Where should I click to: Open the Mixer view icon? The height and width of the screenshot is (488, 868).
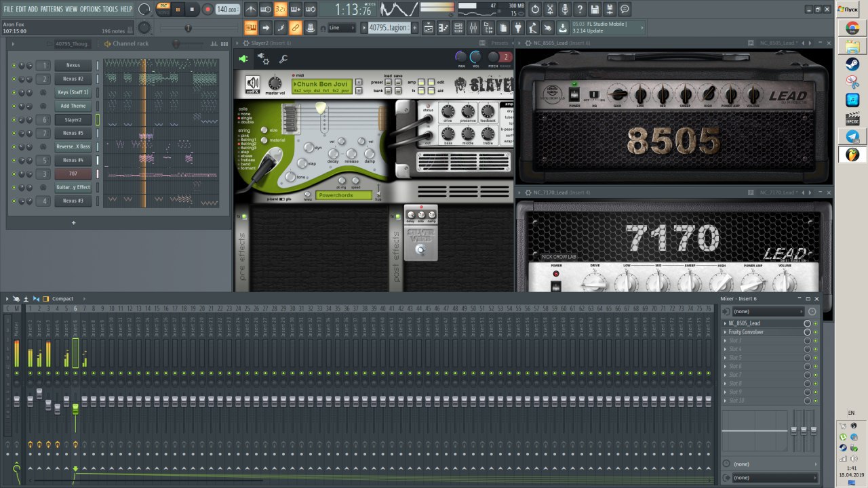click(x=473, y=28)
